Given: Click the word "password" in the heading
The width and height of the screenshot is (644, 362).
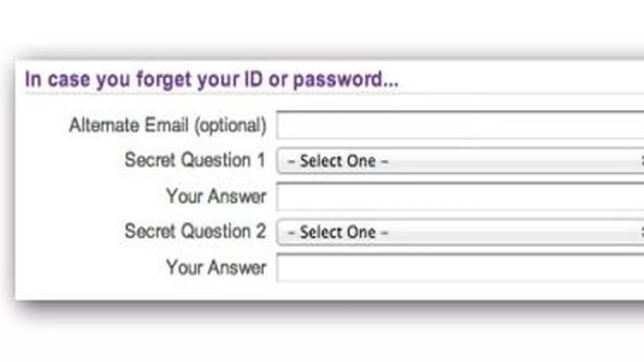Looking at the screenshot, I should click(337, 80).
